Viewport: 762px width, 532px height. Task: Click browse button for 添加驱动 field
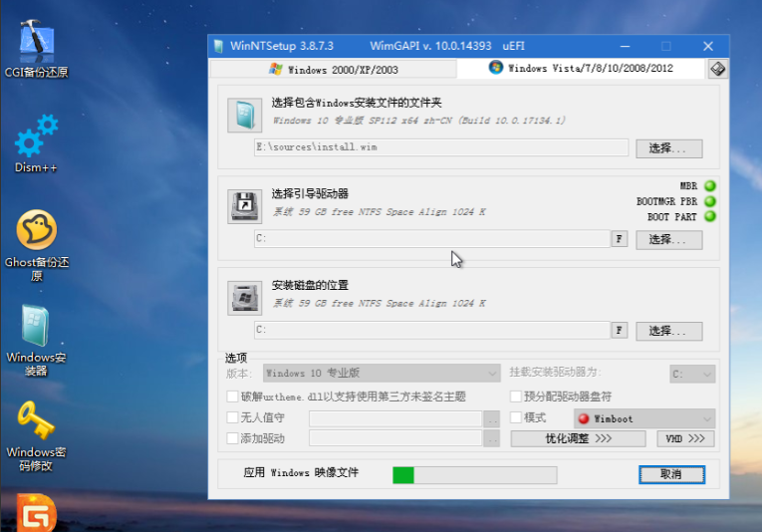click(492, 438)
